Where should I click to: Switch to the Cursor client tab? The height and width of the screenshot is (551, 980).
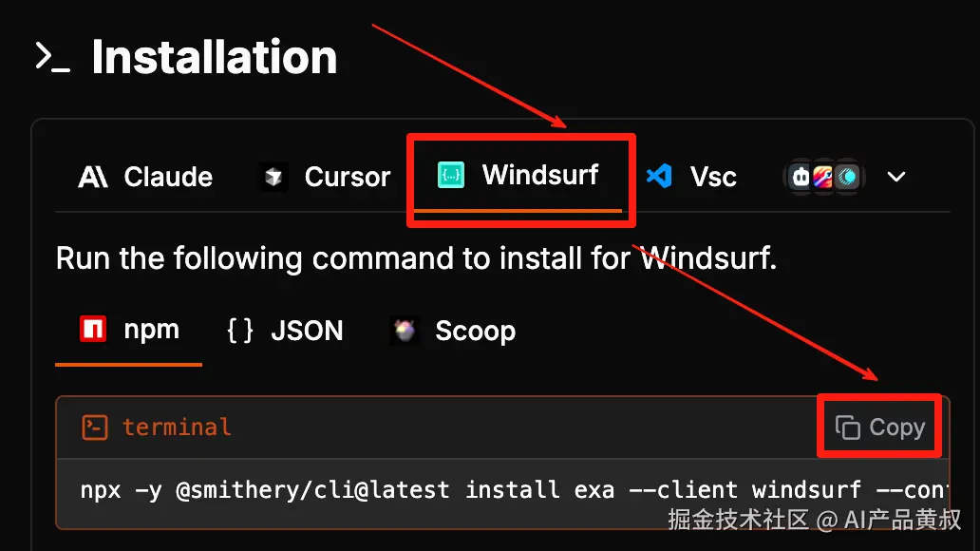(325, 177)
